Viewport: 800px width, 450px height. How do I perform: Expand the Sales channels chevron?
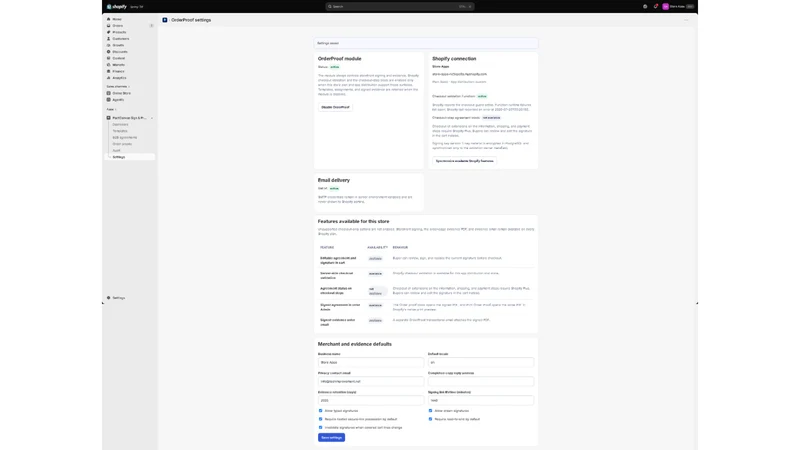129,87
